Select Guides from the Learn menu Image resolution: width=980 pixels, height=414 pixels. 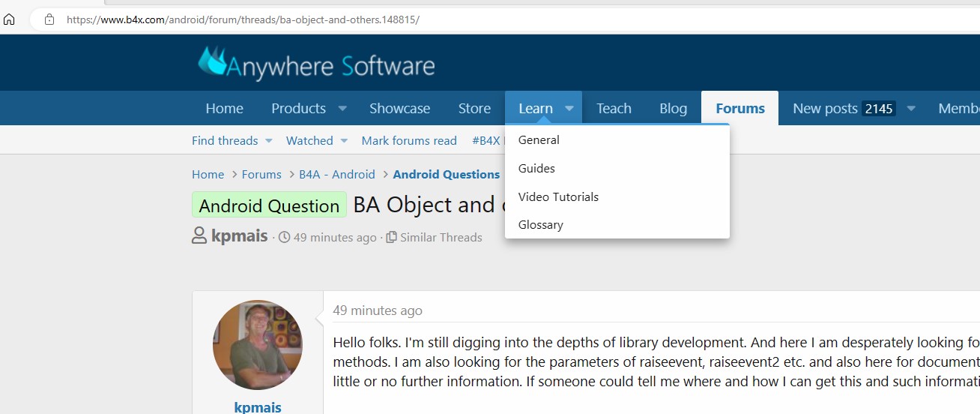(536, 168)
